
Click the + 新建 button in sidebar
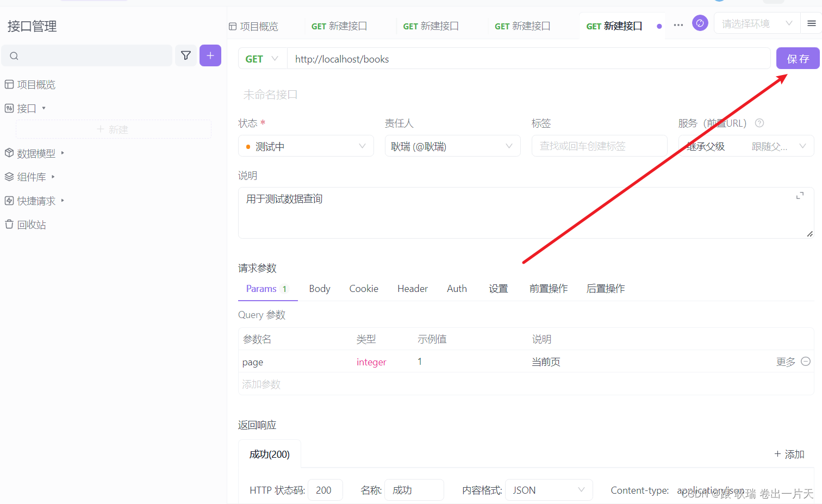114,129
